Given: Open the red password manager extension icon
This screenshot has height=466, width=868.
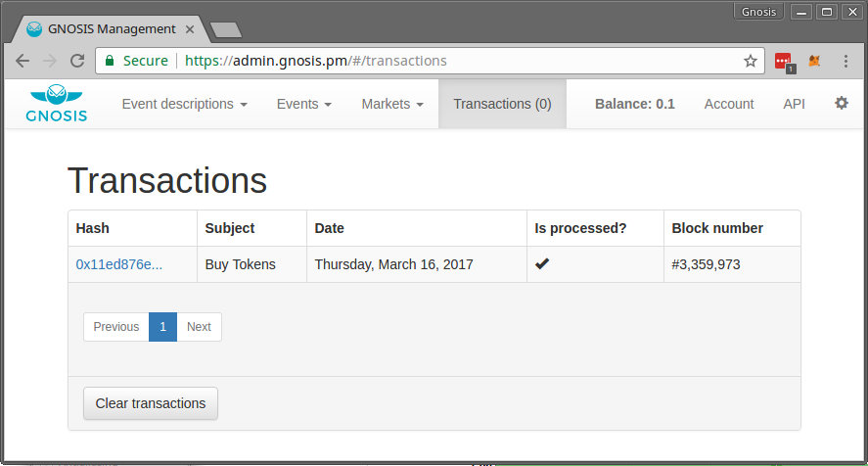Looking at the screenshot, I should (x=783, y=61).
